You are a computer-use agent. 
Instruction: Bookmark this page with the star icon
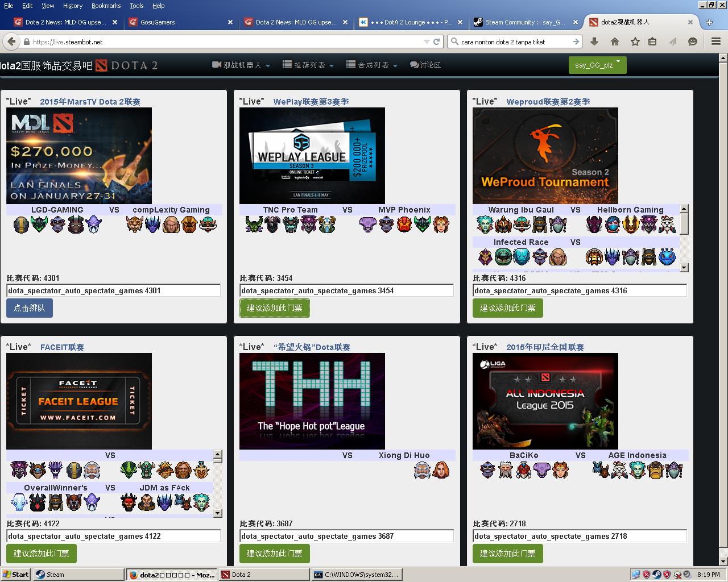coord(635,41)
